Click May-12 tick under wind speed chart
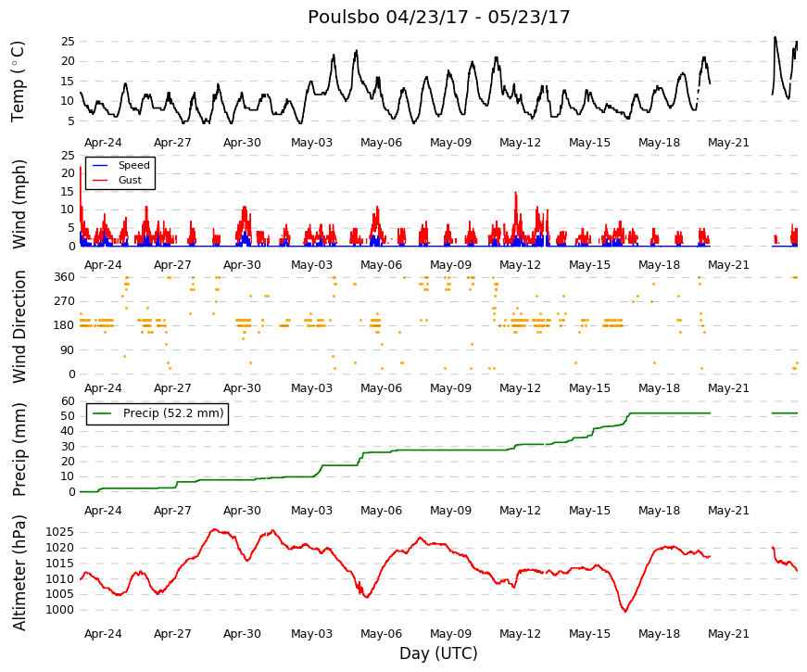Viewport: 807px width, 672px height. click(520, 265)
